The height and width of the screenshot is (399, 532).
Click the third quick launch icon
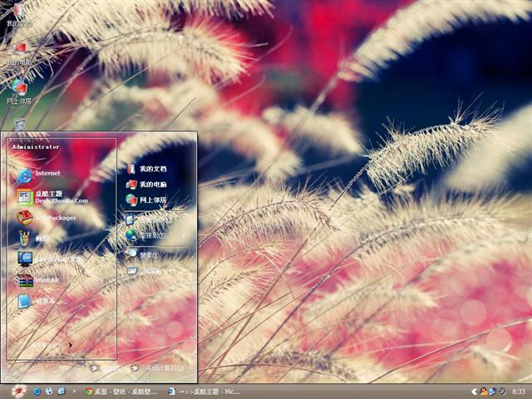(x=62, y=392)
